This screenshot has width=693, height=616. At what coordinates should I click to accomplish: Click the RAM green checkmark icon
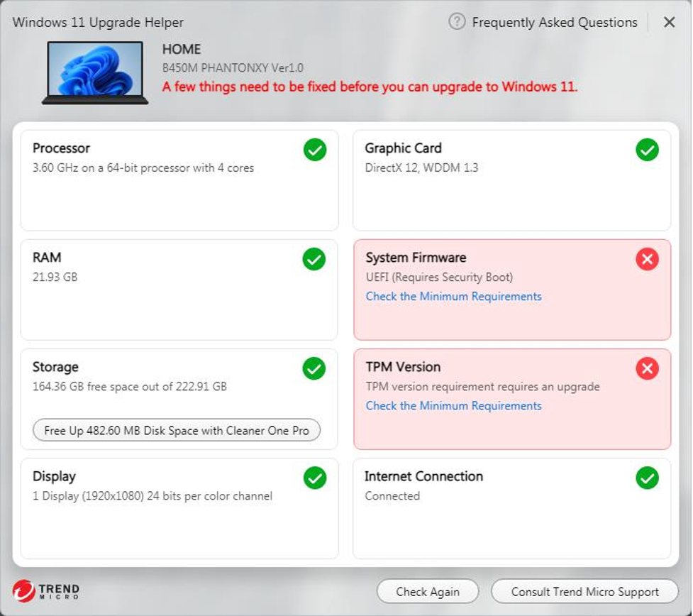tap(314, 259)
